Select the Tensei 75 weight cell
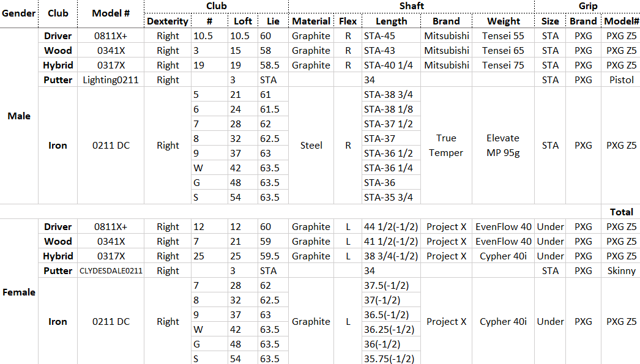The height and width of the screenshot is (364, 640). [503, 65]
